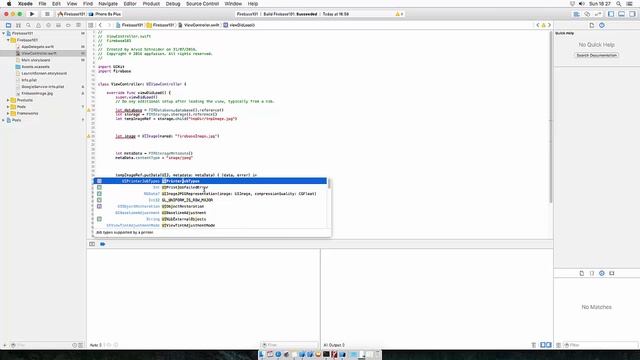Toggle the console pane

pyautogui.click(x=549, y=345)
